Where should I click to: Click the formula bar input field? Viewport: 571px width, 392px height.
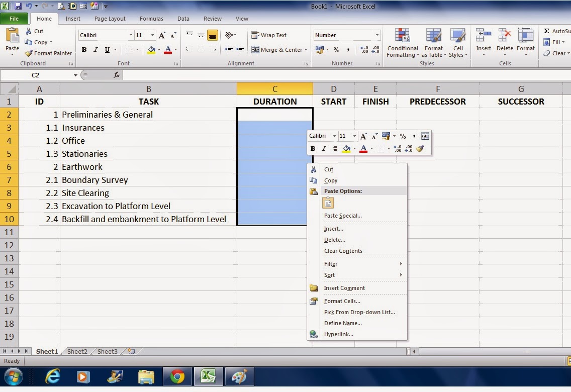(x=347, y=75)
